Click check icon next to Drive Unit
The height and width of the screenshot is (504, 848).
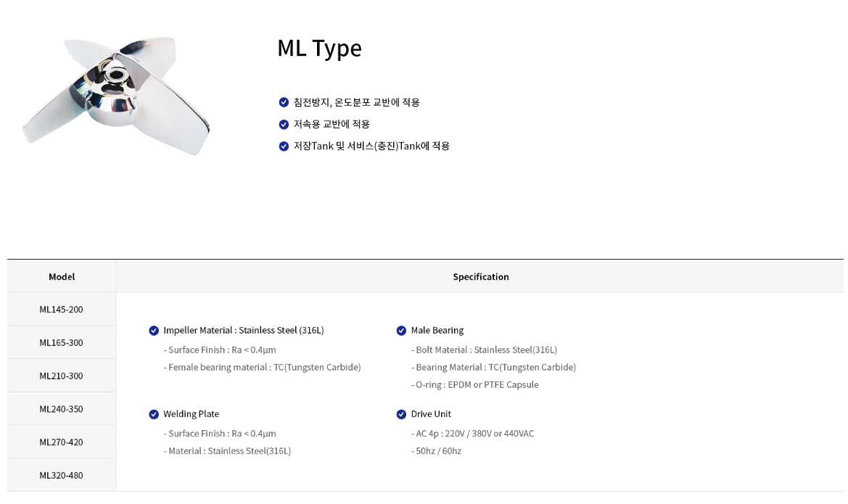click(x=401, y=414)
